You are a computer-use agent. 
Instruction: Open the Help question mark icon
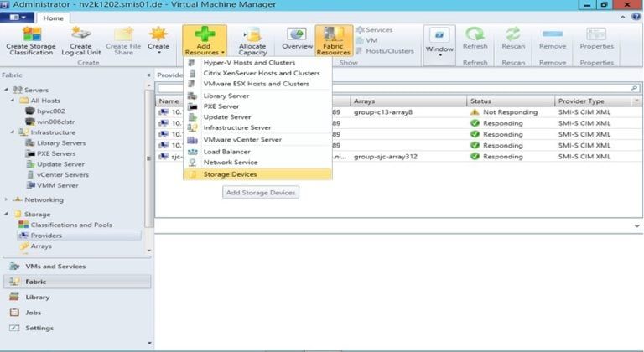point(636,17)
